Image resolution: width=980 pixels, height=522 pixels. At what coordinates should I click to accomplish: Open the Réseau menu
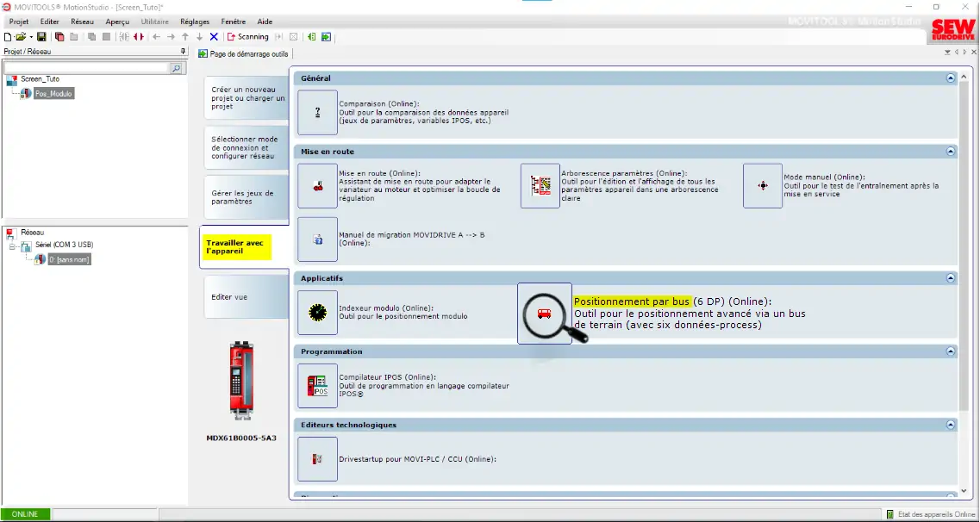(x=82, y=22)
